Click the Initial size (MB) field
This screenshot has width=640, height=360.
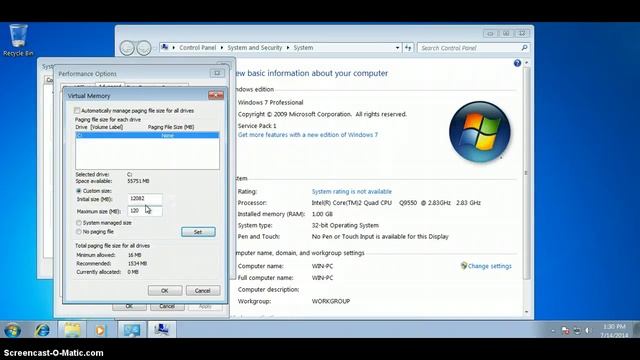(x=144, y=199)
